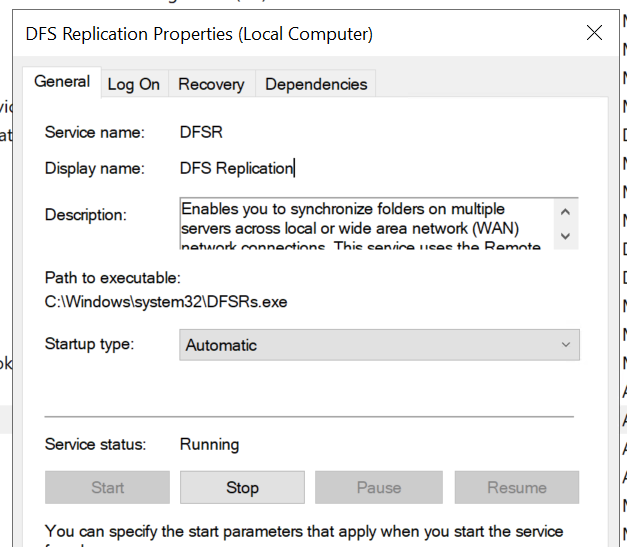Switch to the General tab
627x547 pixels.
62,82
